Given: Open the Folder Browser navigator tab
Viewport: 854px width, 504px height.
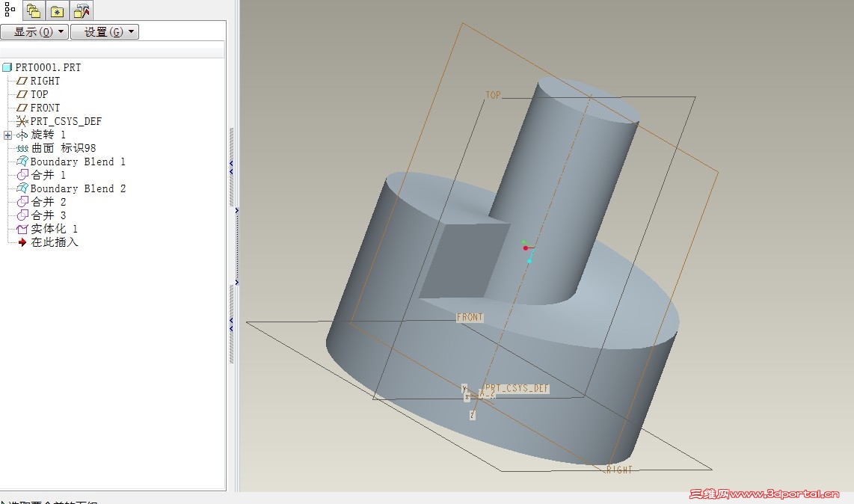Looking at the screenshot, I should [33, 10].
